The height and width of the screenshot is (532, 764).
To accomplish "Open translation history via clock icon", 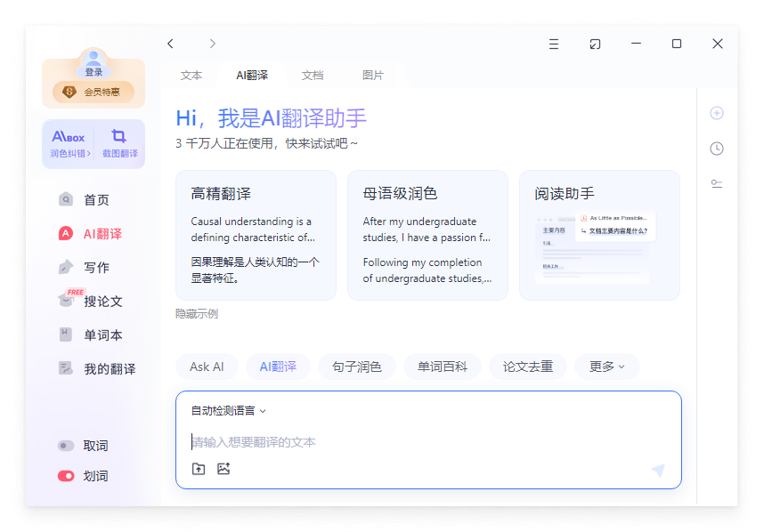I will pos(717,149).
